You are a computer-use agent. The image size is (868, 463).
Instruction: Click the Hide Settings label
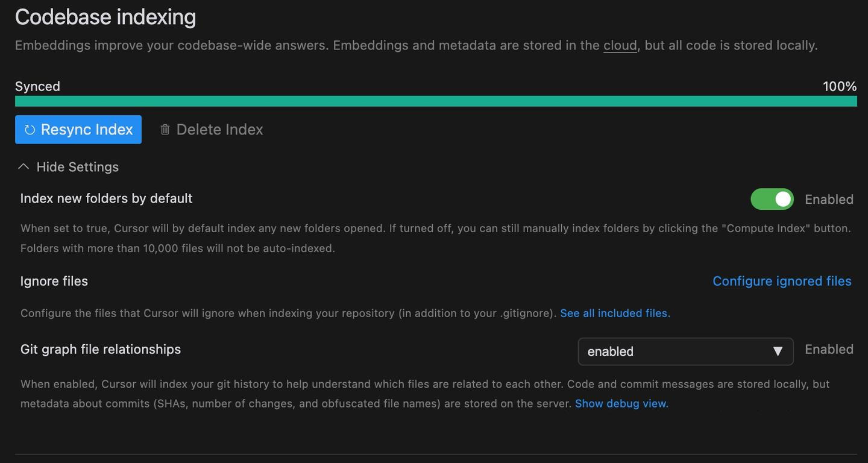[x=77, y=167]
